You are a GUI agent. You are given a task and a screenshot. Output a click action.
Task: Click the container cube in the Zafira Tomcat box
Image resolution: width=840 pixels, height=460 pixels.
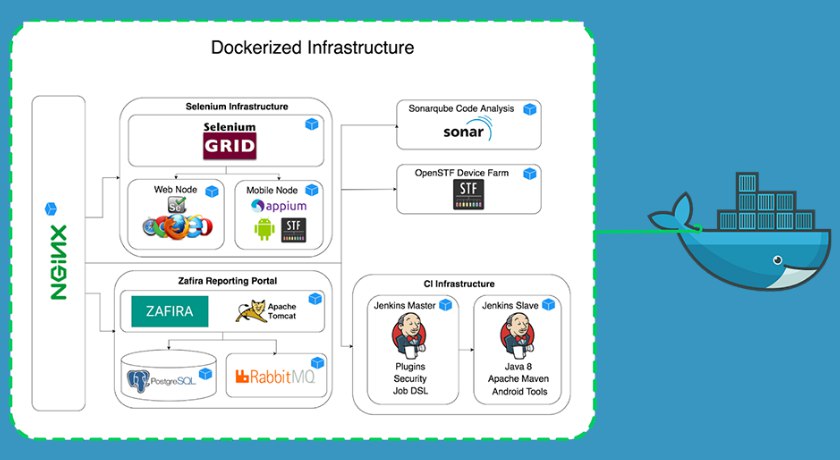tap(316, 299)
